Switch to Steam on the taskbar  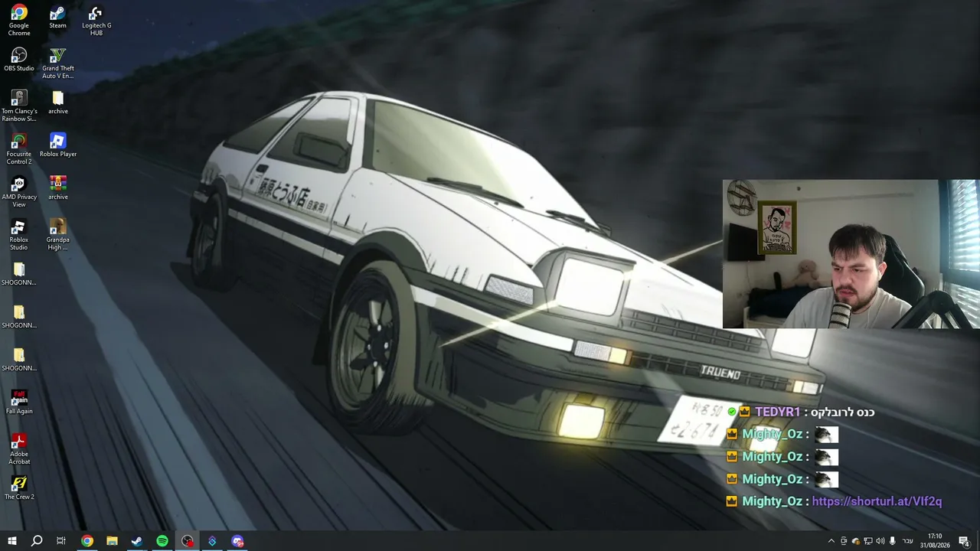click(137, 541)
